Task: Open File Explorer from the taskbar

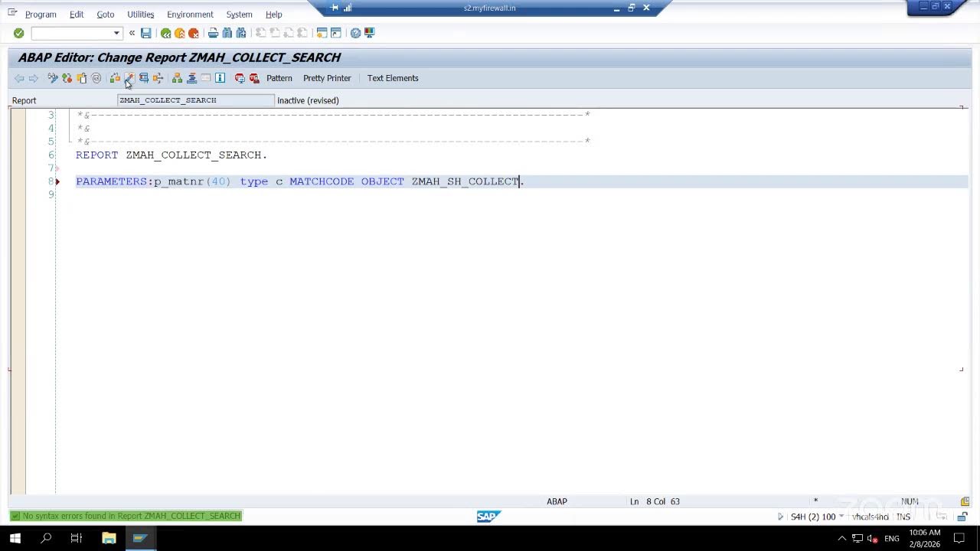Action: (x=109, y=538)
